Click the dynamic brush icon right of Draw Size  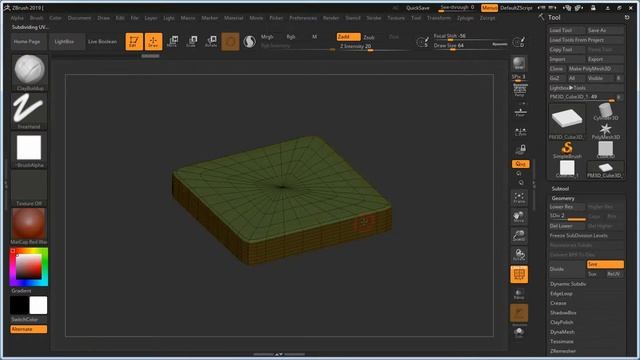[x=519, y=42]
